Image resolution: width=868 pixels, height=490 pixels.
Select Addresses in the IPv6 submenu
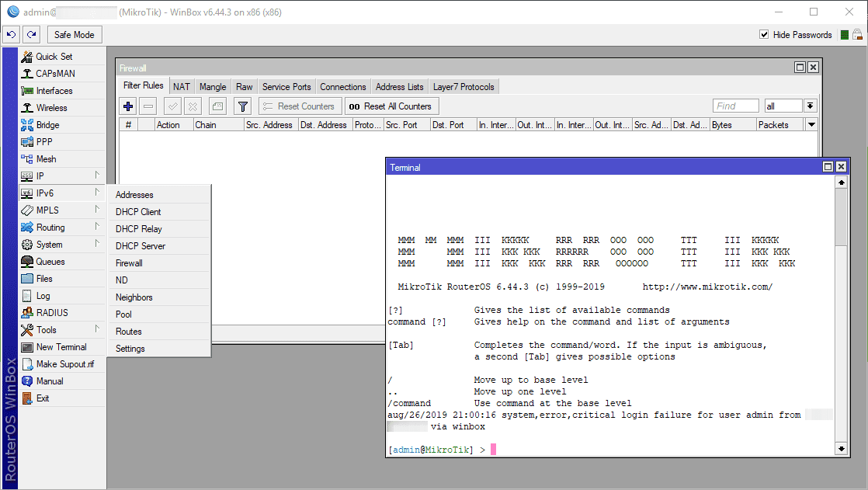point(159,195)
